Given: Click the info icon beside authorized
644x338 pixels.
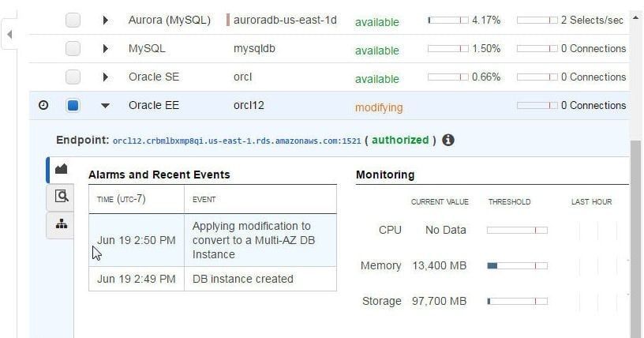Looking at the screenshot, I should [x=448, y=141].
